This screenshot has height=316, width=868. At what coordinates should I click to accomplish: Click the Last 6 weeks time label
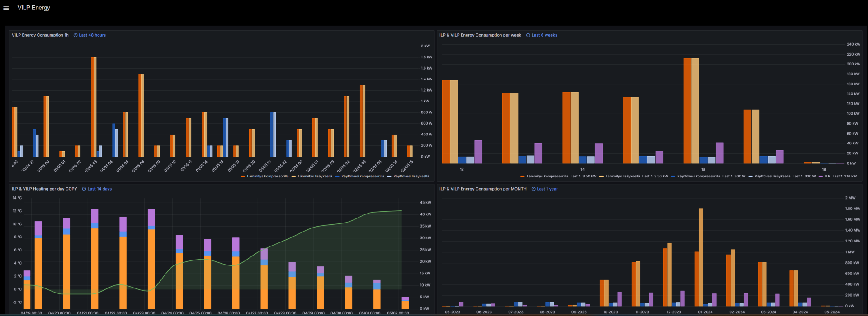(x=544, y=35)
